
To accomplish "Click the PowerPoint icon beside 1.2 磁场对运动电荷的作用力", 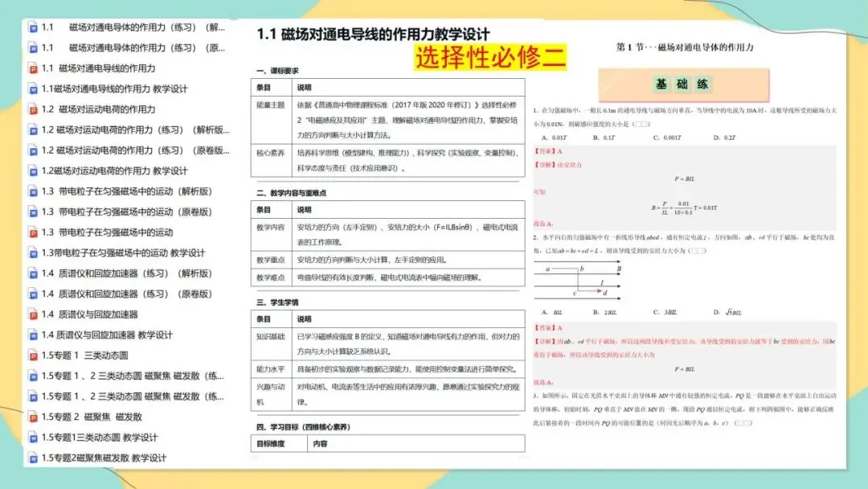I will click(33, 109).
